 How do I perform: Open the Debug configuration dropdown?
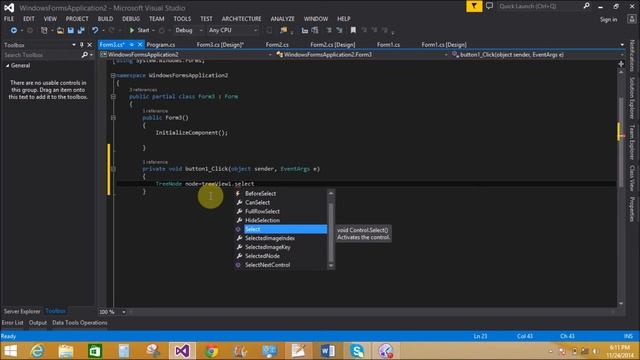click(189, 30)
